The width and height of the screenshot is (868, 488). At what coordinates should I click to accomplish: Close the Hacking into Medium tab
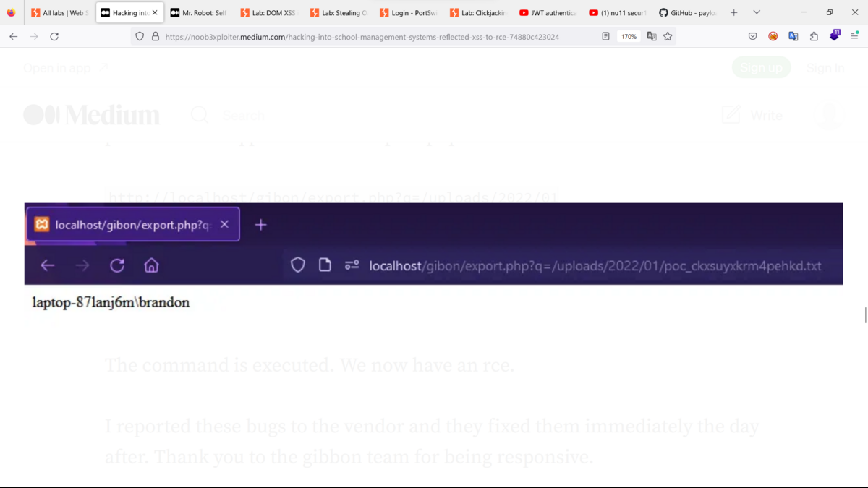(155, 13)
